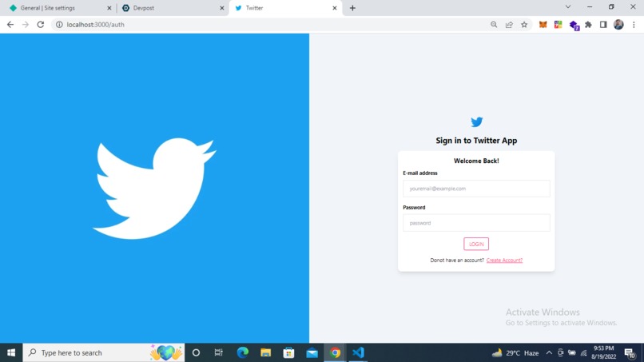Screen dimensions: 644x362
Task: Focus the Password field
Action: click(476, 223)
